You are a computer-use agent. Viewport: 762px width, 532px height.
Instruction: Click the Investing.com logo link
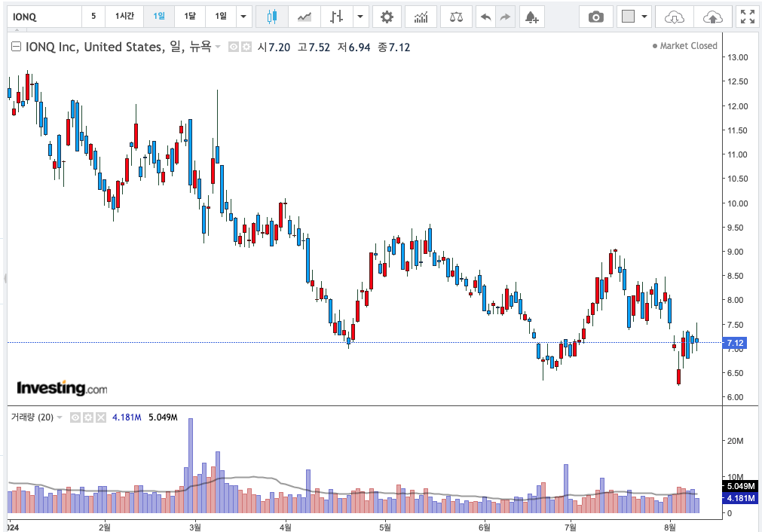[x=63, y=388]
